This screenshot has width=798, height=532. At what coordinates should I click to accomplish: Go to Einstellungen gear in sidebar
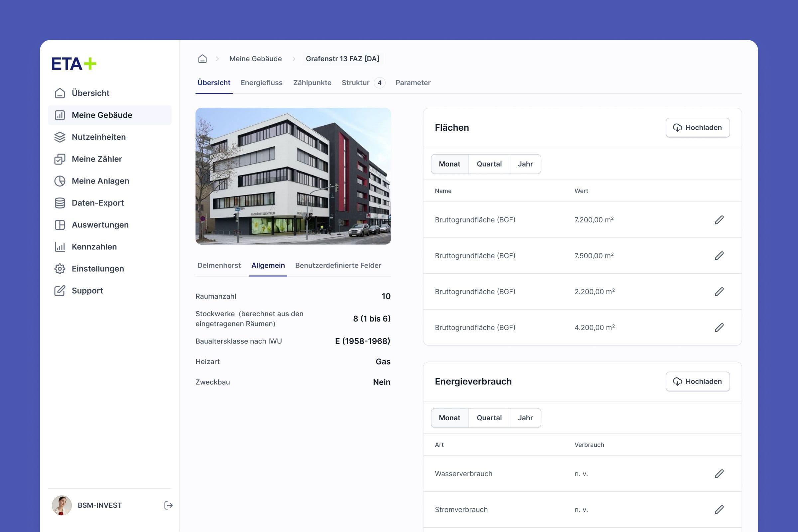click(x=98, y=269)
